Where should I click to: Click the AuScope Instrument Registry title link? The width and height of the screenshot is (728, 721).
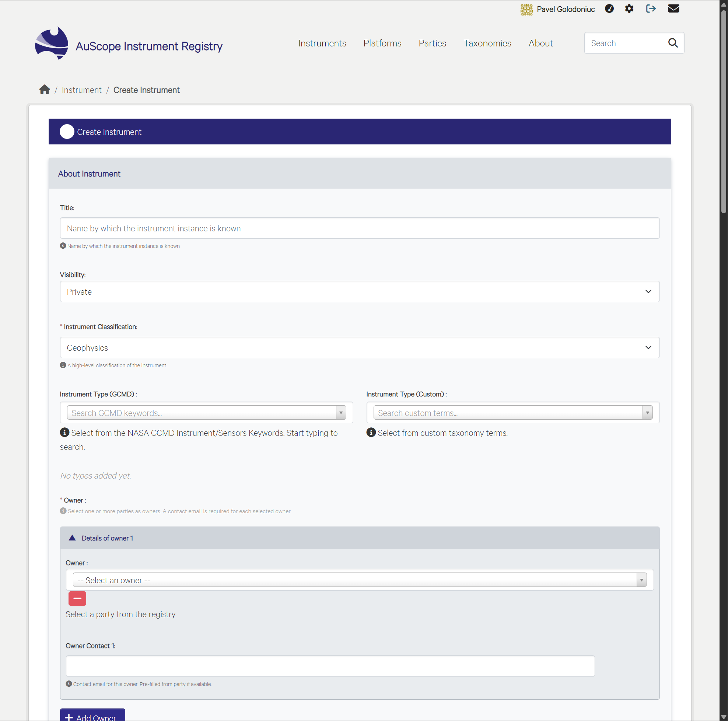149,46
